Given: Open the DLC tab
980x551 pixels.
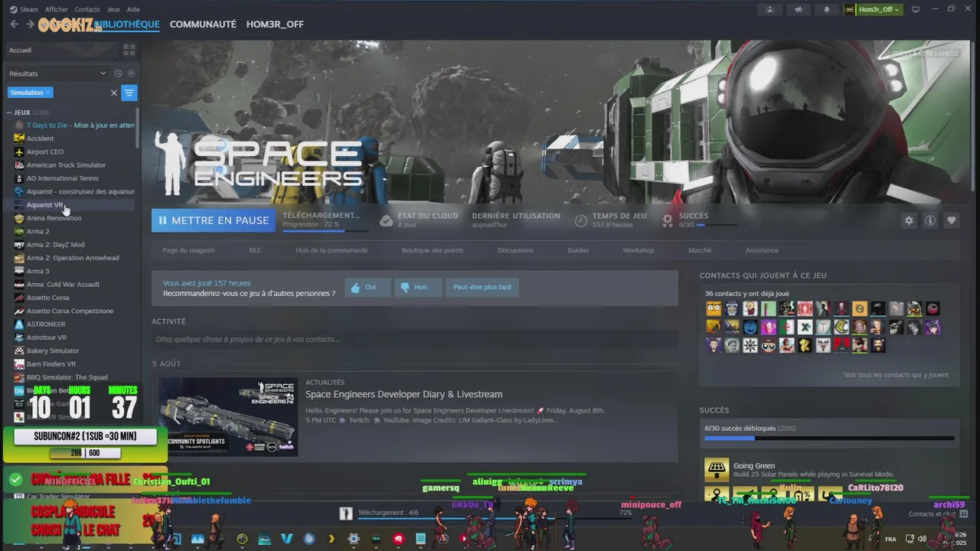Looking at the screenshot, I should 255,250.
